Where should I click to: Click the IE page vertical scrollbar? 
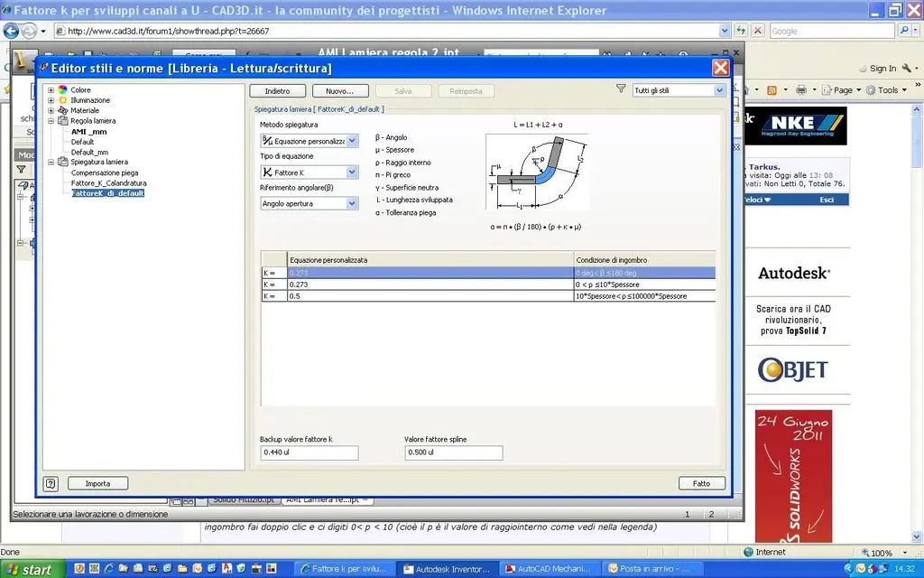click(x=917, y=323)
